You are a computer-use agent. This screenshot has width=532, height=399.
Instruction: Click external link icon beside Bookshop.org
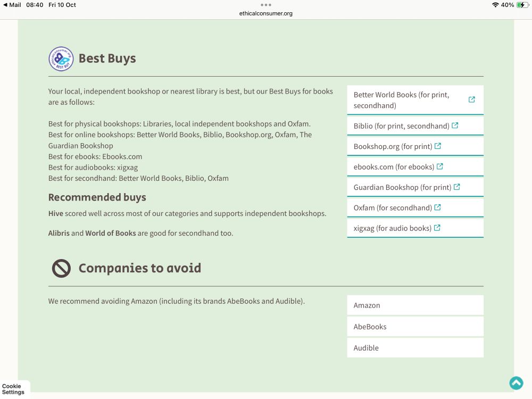tap(438, 146)
